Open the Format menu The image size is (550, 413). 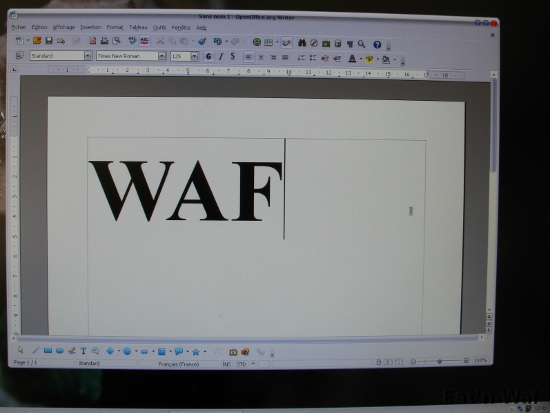click(x=115, y=27)
